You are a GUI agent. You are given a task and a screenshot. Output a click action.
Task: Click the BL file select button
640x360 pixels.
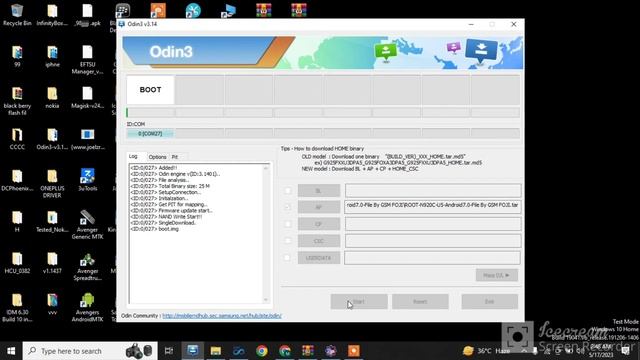click(x=319, y=191)
